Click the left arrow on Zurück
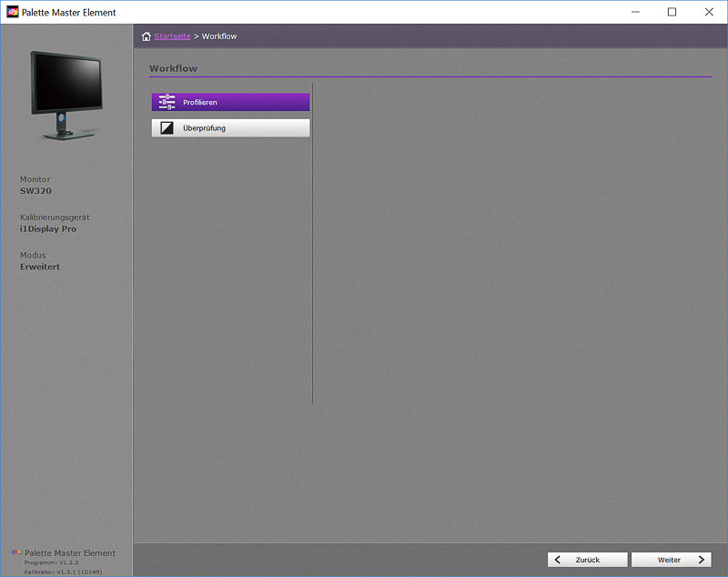The width and height of the screenshot is (728, 577). [x=558, y=560]
